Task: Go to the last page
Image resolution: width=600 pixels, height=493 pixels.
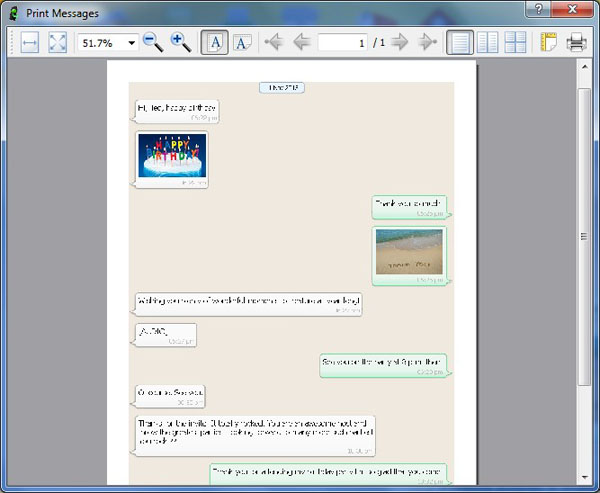Action: point(428,42)
